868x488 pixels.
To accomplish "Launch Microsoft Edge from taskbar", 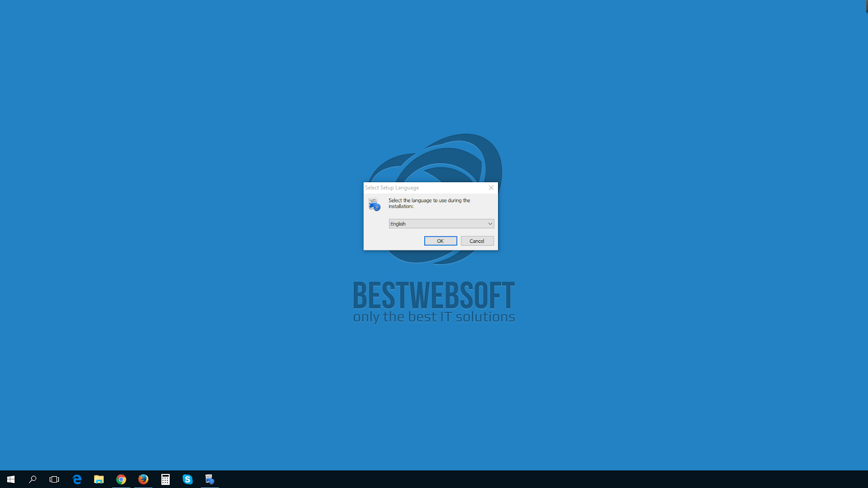I will coord(77,479).
